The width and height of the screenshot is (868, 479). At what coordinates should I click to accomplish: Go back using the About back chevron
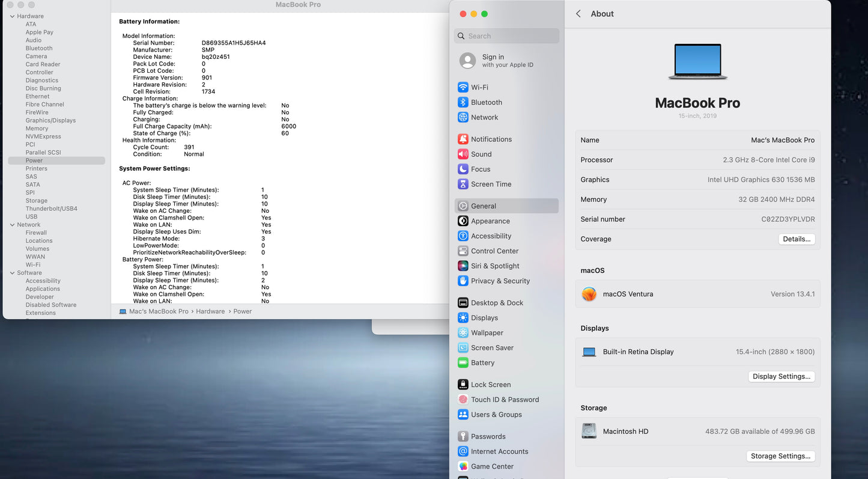click(x=578, y=14)
